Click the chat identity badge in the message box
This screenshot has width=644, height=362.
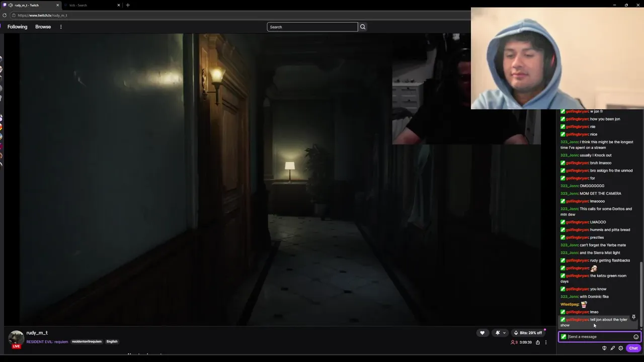pyautogui.click(x=563, y=337)
